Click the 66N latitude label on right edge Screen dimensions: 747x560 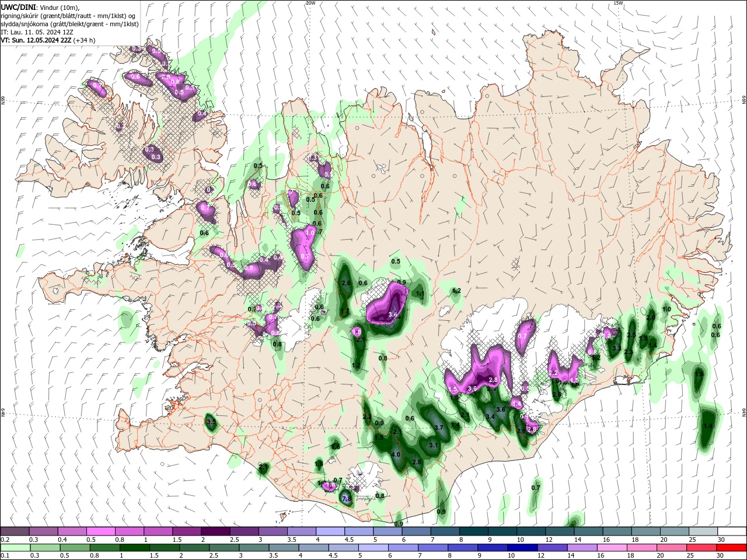(x=744, y=101)
